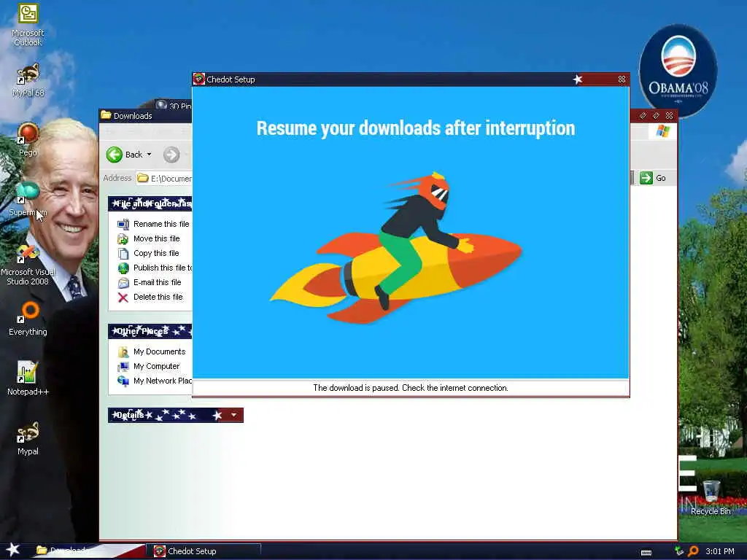Viewport: 747px width, 560px height.
Task: Click the Back arrow in Downloads window
Action: click(x=115, y=155)
